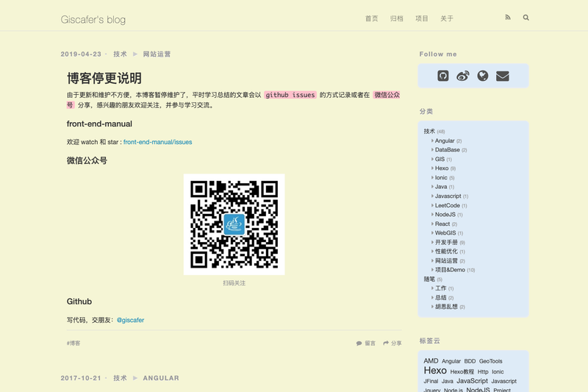
Task: Open 总结 category in sidebar
Action: 440,297
